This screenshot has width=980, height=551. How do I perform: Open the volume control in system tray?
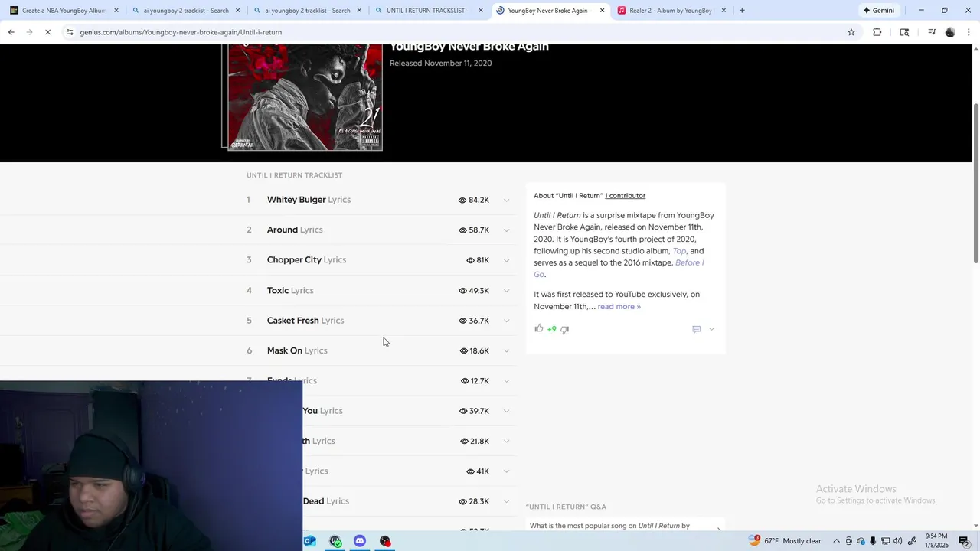pyautogui.click(x=897, y=541)
